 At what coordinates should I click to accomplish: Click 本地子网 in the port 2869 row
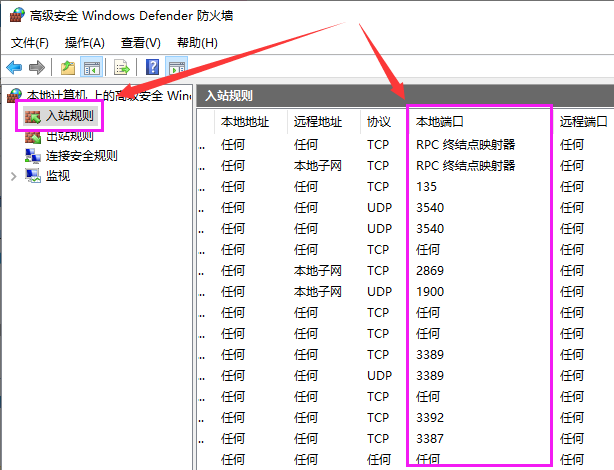click(x=318, y=271)
